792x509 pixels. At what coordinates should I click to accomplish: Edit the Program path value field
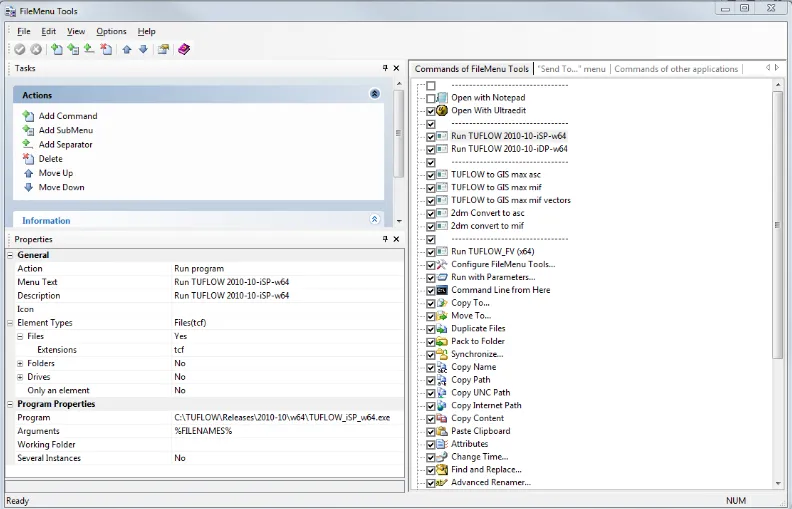pos(288,418)
